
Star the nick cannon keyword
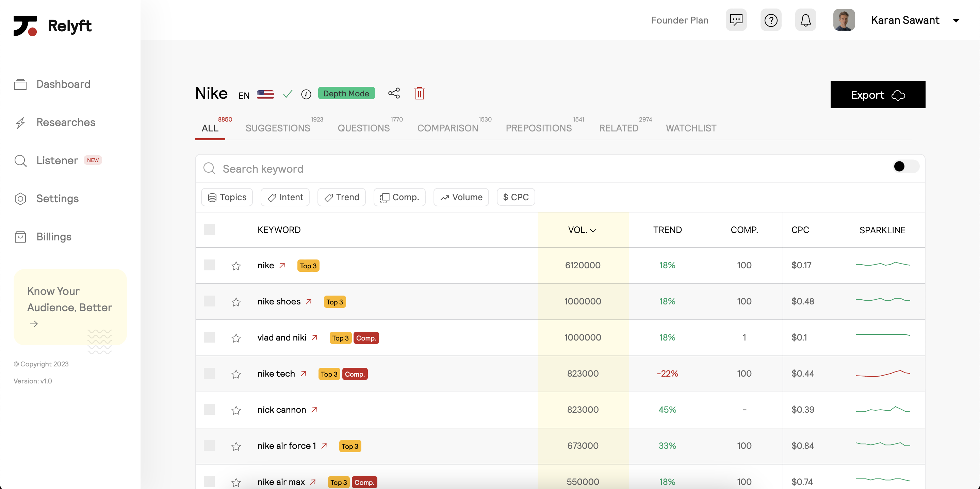pyautogui.click(x=236, y=410)
